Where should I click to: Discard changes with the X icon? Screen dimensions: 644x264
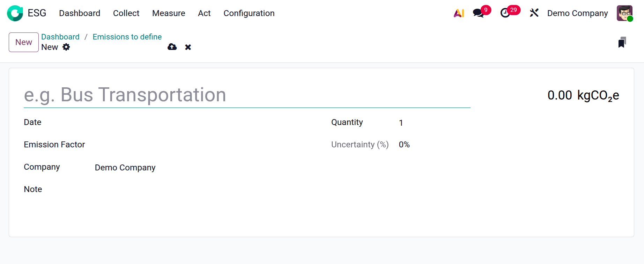coord(188,47)
